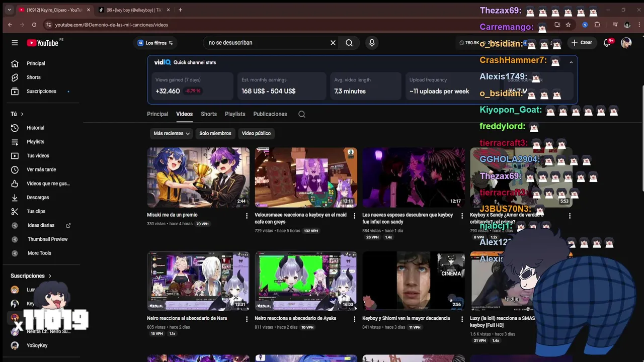Open Tus clips in the sidebar
The width and height of the screenshot is (644, 362).
click(36, 212)
